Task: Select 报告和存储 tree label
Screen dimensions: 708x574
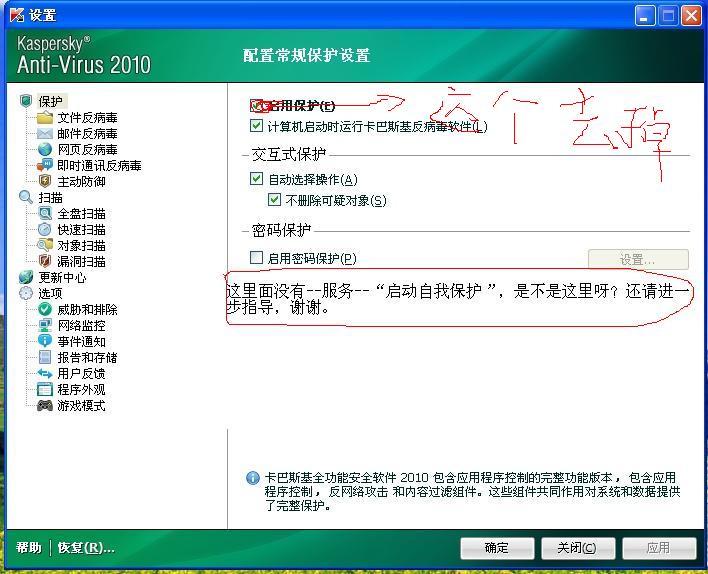Action: click(87, 357)
